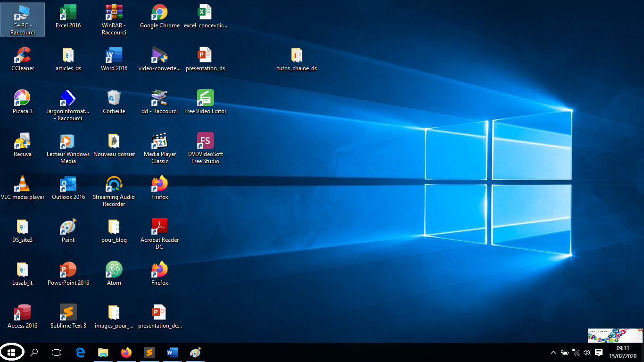Select the pour_blog folder
The image size is (644, 362).
(114, 231)
